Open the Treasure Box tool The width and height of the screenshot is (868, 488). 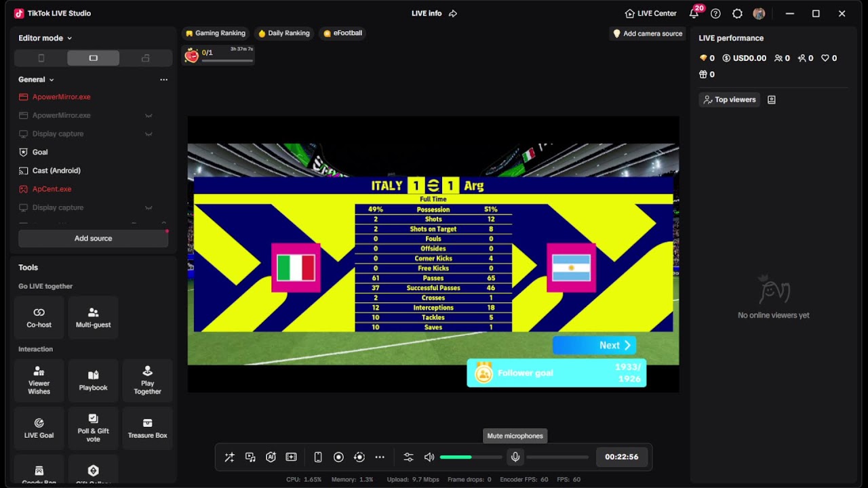coord(148,428)
